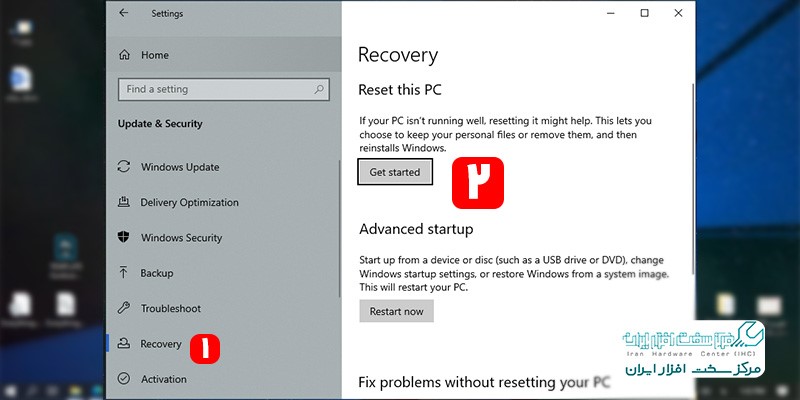Maximize the Settings window
Viewport: 800px width, 400px height.
644,13
